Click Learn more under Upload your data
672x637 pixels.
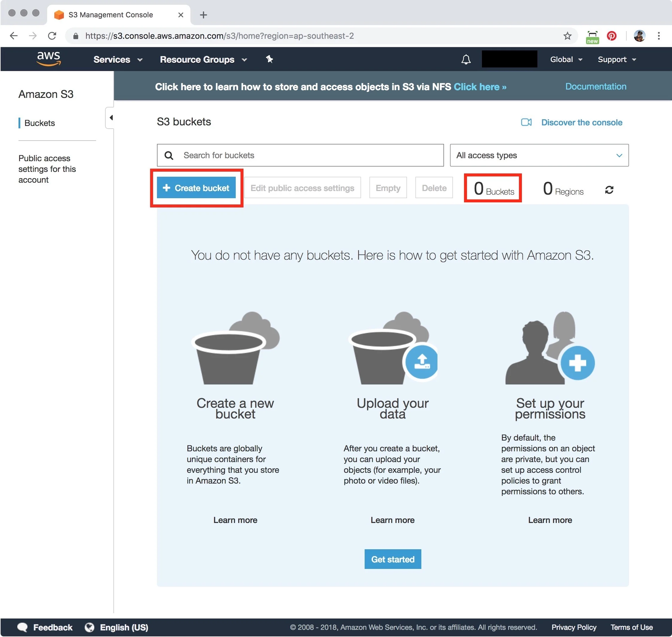pos(392,520)
